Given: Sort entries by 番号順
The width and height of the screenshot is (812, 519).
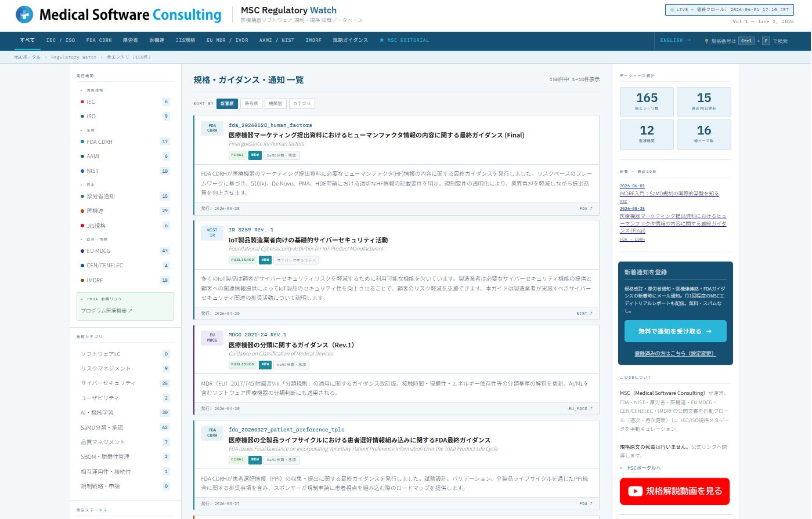Looking at the screenshot, I should tap(251, 104).
